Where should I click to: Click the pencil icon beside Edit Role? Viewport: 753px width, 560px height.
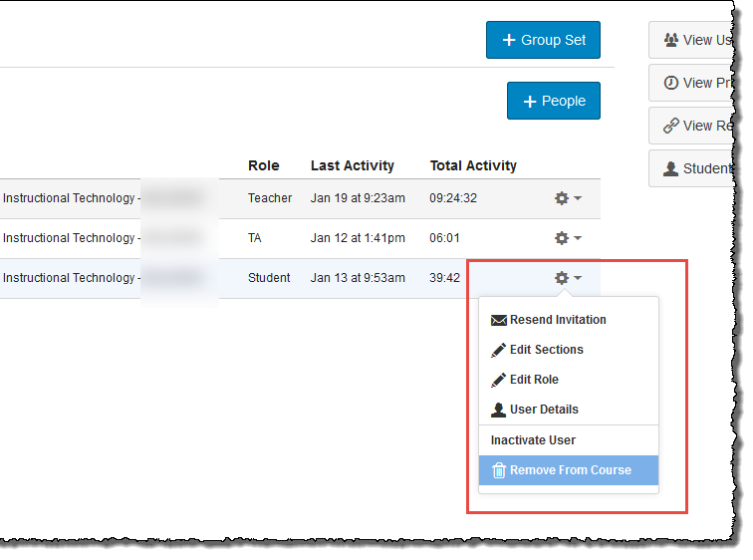pyautogui.click(x=499, y=380)
